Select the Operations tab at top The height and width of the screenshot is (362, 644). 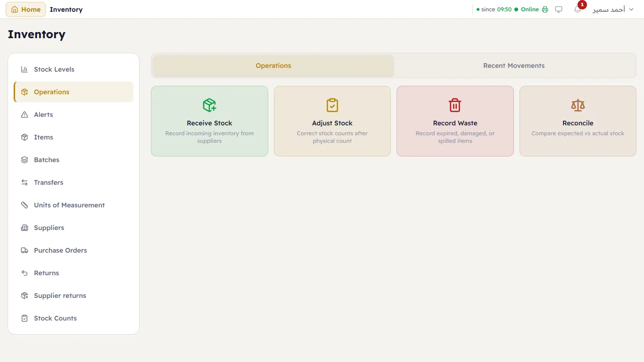273,66
